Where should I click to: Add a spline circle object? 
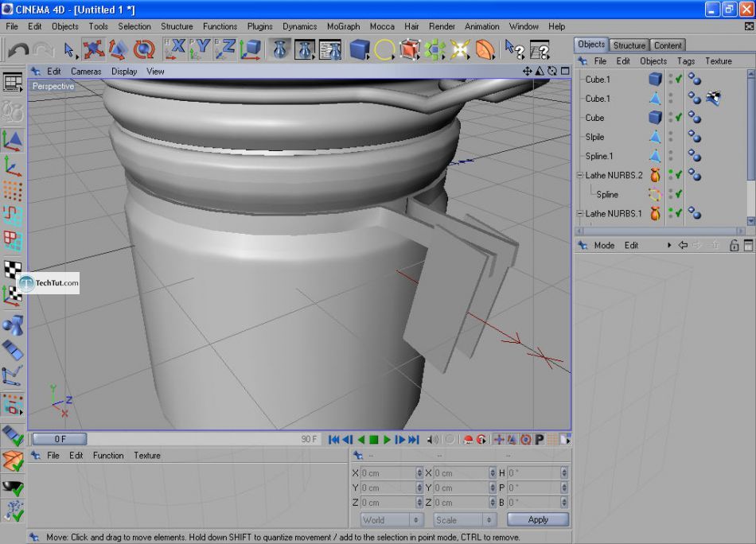click(x=384, y=49)
